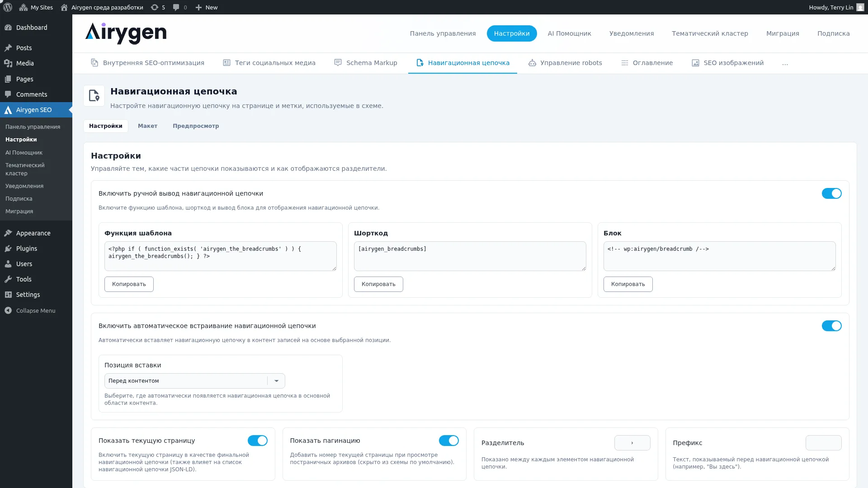This screenshot has height=488, width=868.
Task: Click the SEO изображений image icon
Action: pos(695,63)
